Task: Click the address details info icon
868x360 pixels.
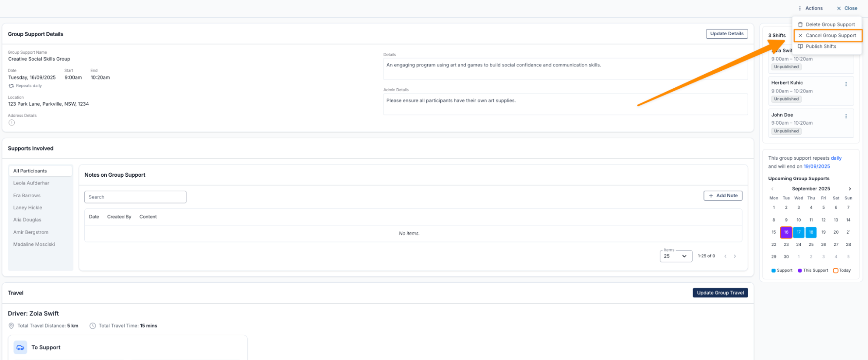Action: tap(12, 123)
